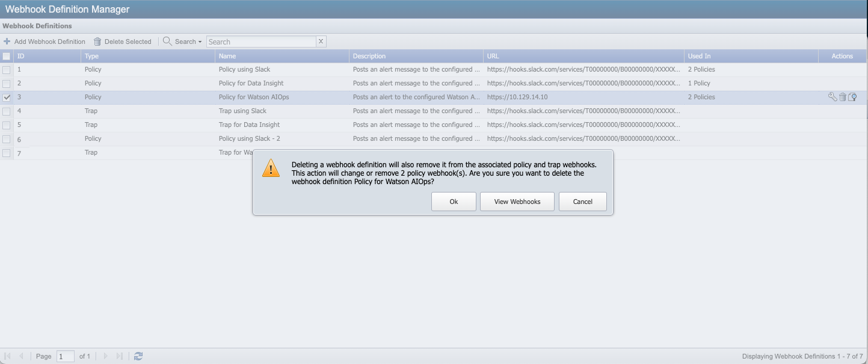Sort by the Used In column header
868x364 pixels.
pyautogui.click(x=751, y=56)
